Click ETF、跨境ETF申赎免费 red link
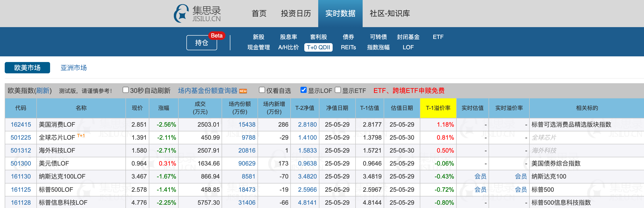Image resolution: width=644 pixels, height=208 pixels. 409,90
